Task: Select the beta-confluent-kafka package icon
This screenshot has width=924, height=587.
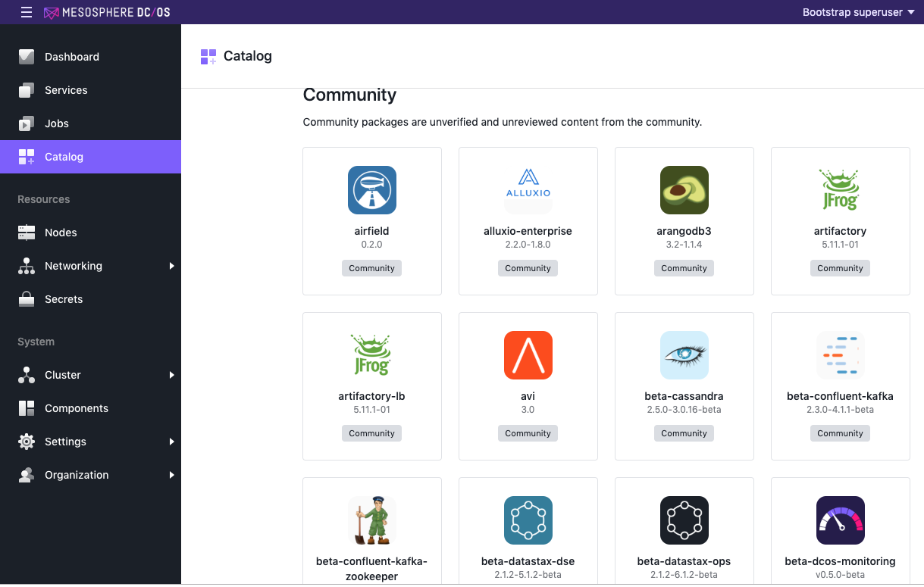Action: coord(841,355)
